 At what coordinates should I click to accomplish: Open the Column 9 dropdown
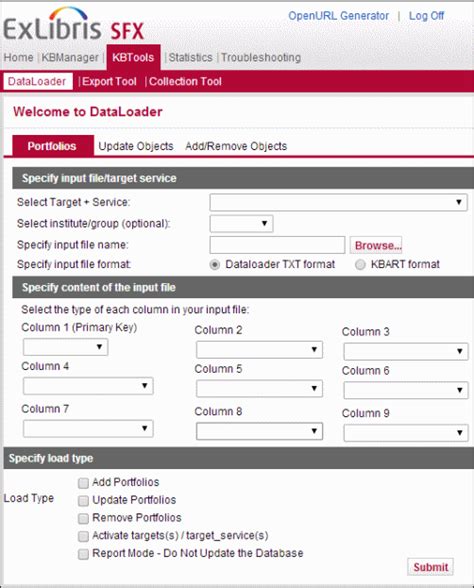coord(406,433)
